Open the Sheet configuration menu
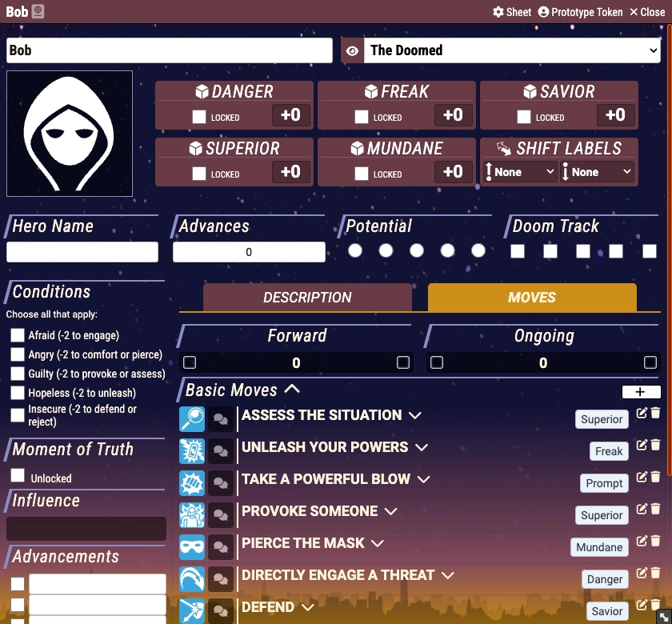This screenshot has height=624, width=672. (512, 12)
